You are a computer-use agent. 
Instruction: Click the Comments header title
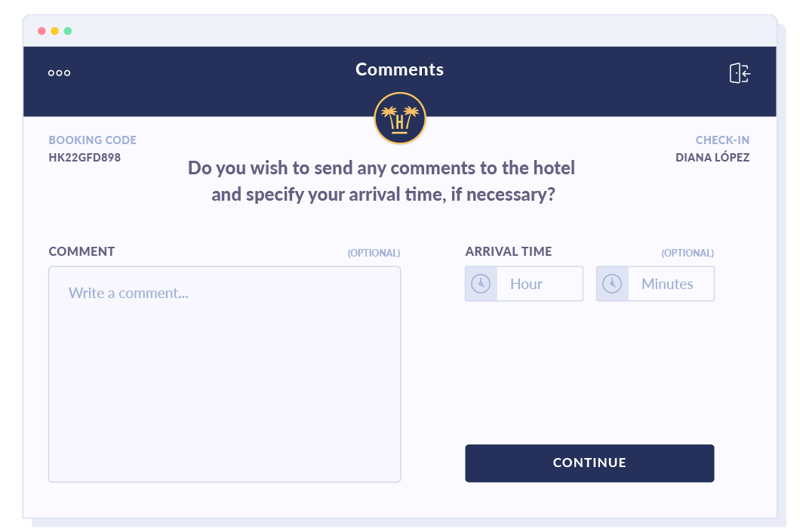(399, 69)
